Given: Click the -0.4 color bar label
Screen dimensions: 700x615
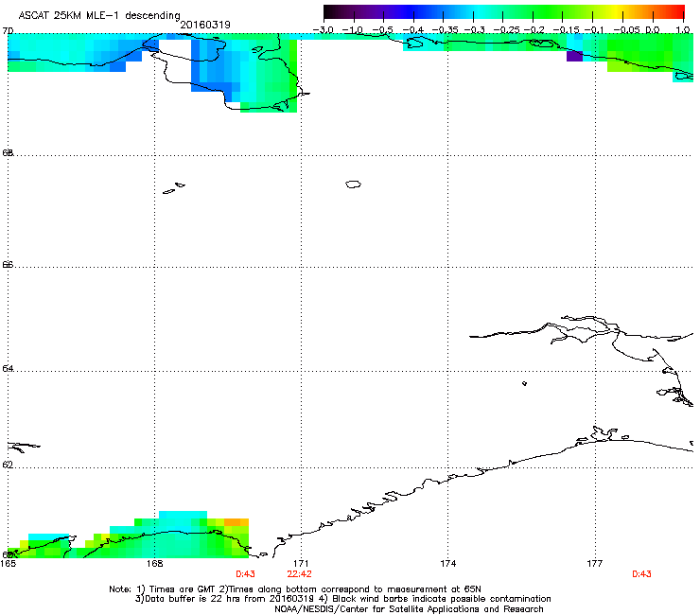Looking at the screenshot, I should (x=412, y=30).
